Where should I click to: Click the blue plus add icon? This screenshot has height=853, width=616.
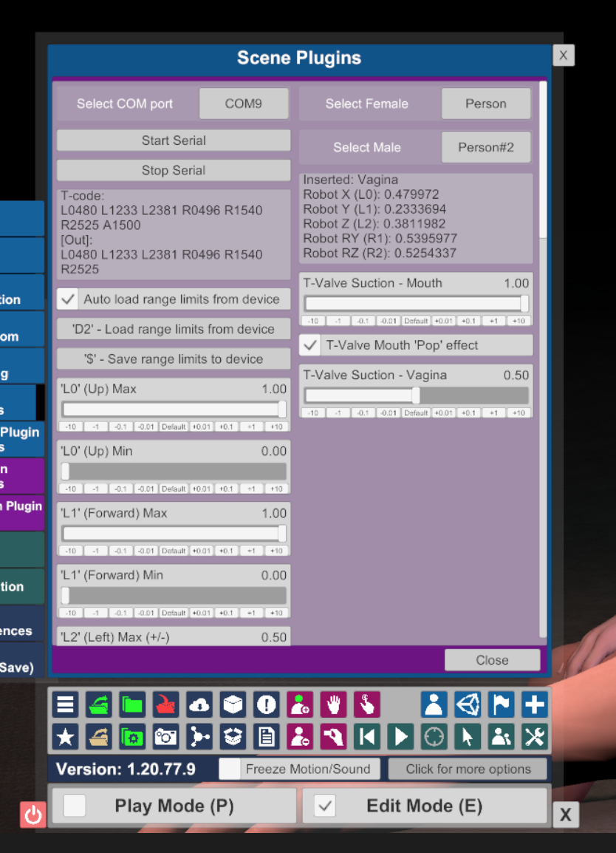[x=535, y=704]
